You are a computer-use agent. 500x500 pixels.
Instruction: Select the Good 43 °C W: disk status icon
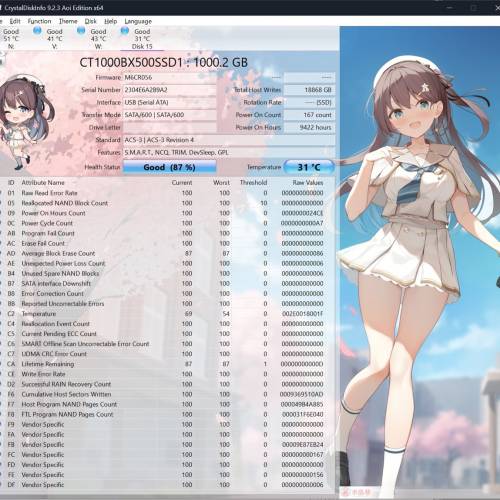[81, 31]
